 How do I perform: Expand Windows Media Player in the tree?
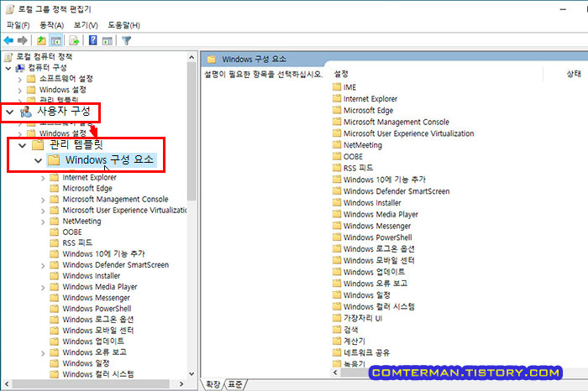pyautogui.click(x=43, y=288)
